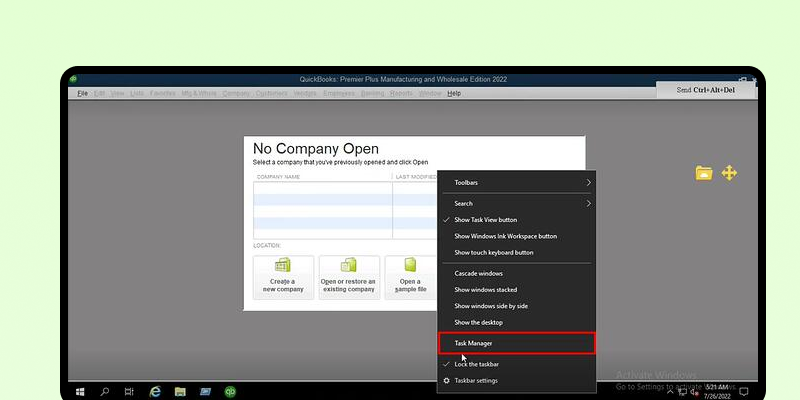
Task: Expand the Search submenu
Action: (x=516, y=204)
